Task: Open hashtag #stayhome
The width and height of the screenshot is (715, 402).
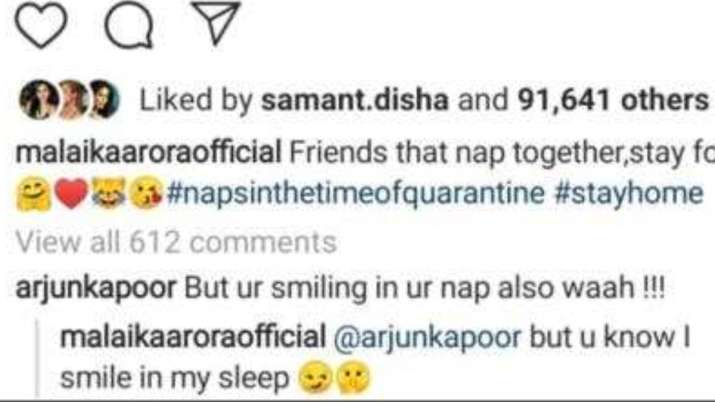Action: coord(628,194)
